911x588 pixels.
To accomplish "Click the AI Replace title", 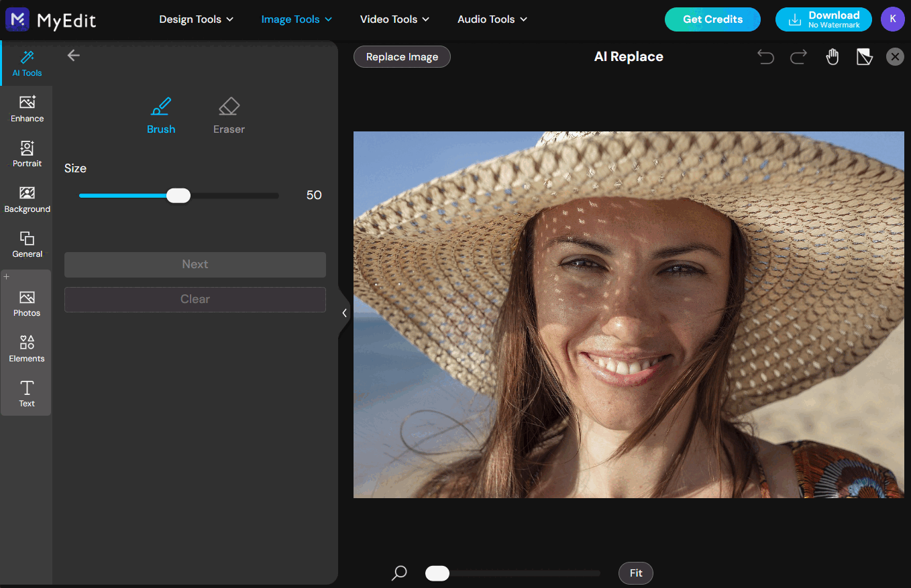I will click(629, 57).
